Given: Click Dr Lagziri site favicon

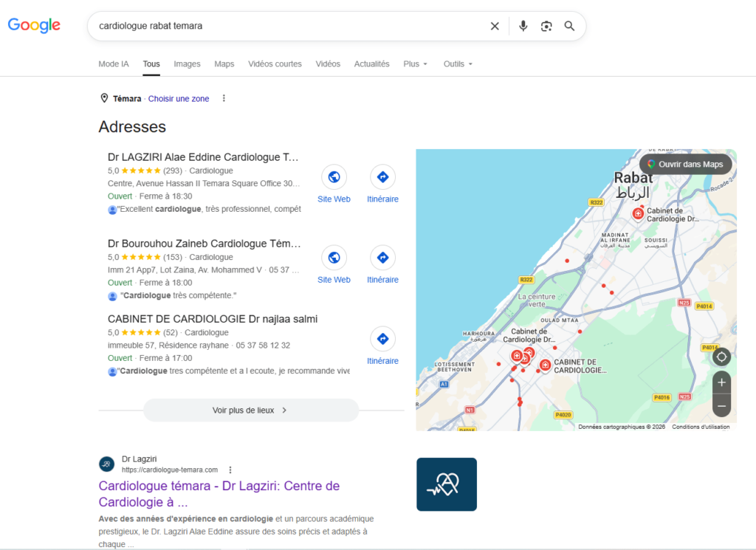Looking at the screenshot, I should [106, 464].
